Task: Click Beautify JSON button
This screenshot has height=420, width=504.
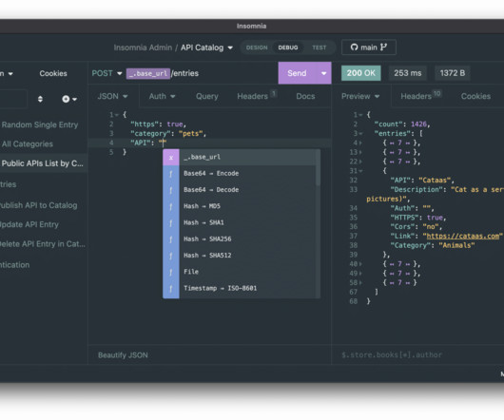Action: [x=123, y=355]
